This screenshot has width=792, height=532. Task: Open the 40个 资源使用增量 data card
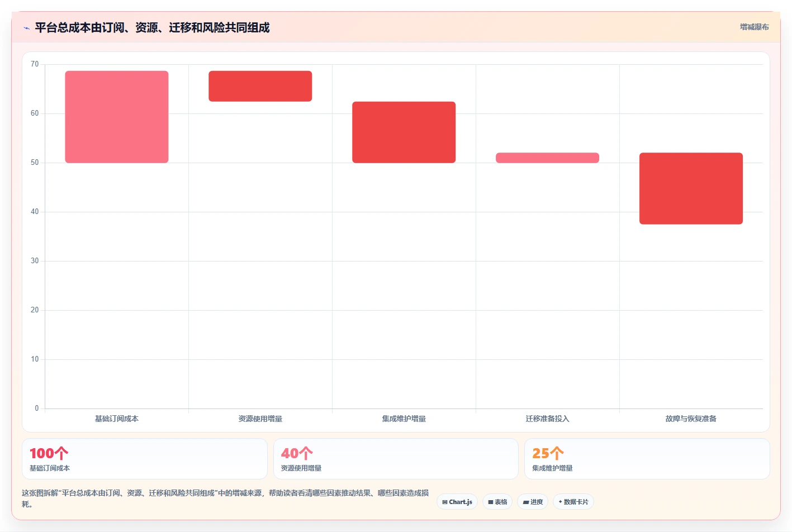[396, 459]
